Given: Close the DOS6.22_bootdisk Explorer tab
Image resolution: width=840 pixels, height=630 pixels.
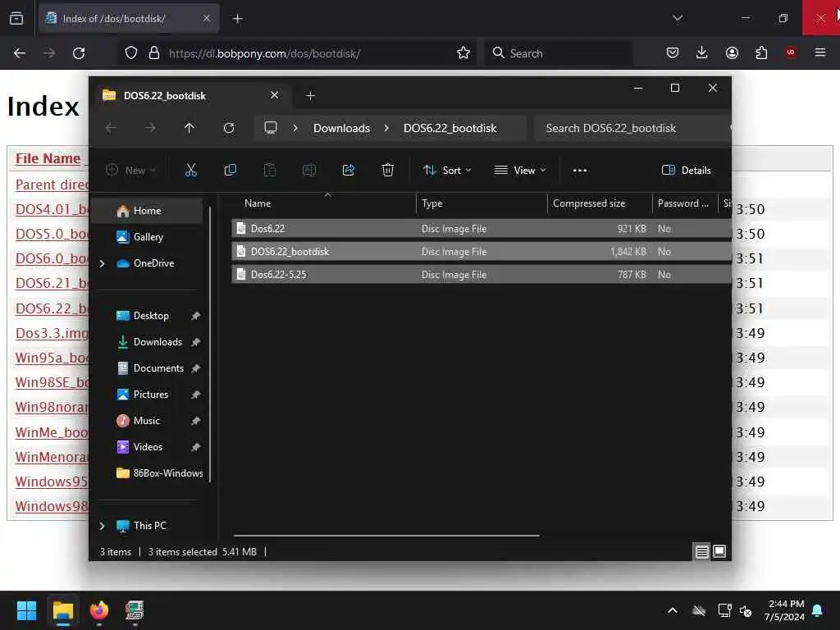Looking at the screenshot, I should coord(274,95).
